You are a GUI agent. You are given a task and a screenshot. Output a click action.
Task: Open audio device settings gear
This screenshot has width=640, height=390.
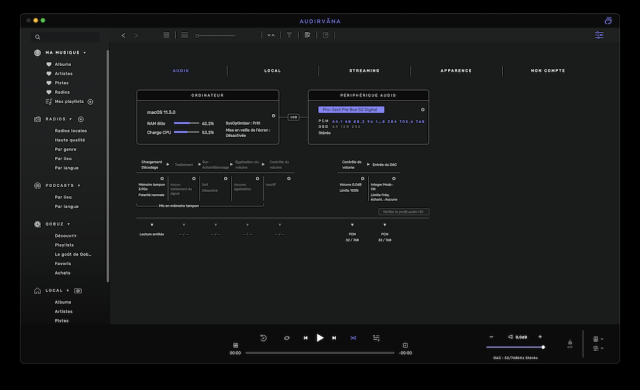tap(422, 109)
